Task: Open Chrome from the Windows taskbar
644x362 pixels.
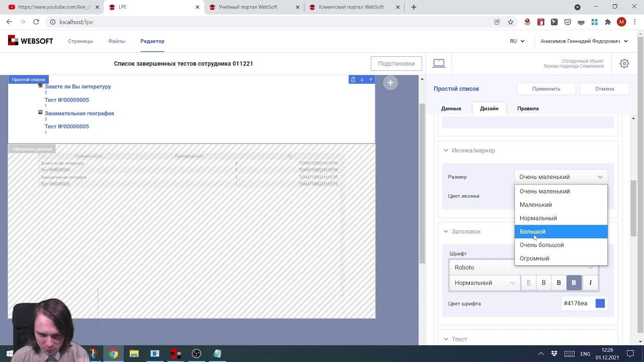Action: pos(113,353)
